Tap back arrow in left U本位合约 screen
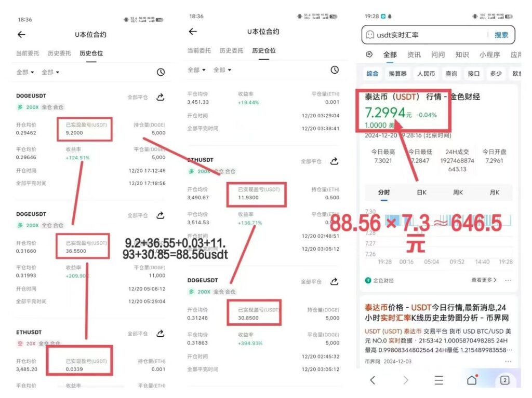The height and width of the screenshot is (398, 532). tap(21, 35)
